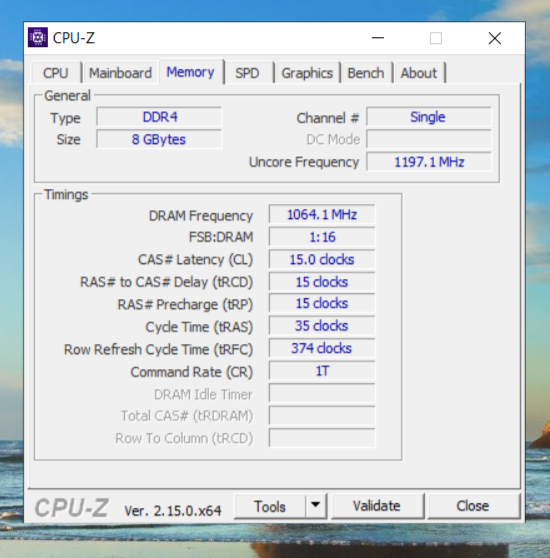Click the CPU-Z app icon in title bar
550x558 pixels.
[38, 37]
